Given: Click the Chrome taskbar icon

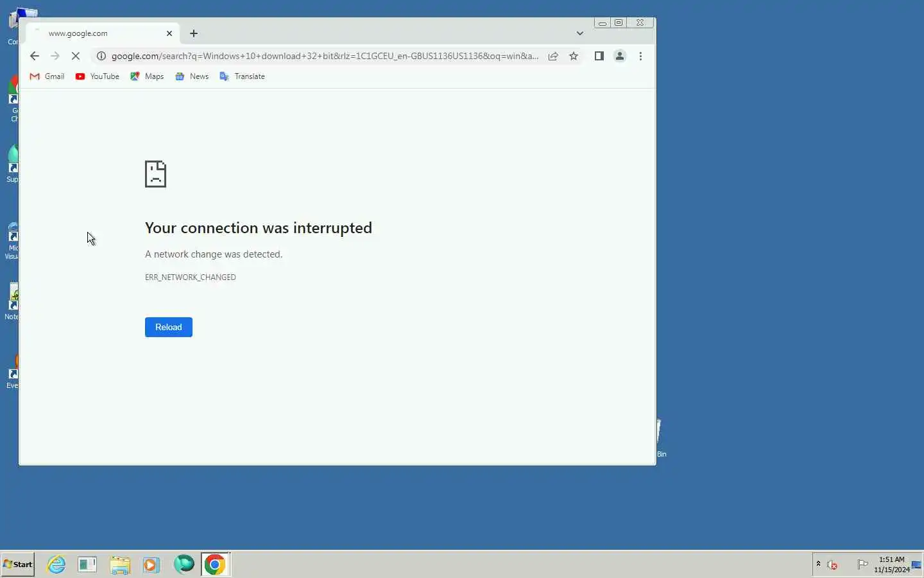Looking at the screenshot, I should (216, 565).
